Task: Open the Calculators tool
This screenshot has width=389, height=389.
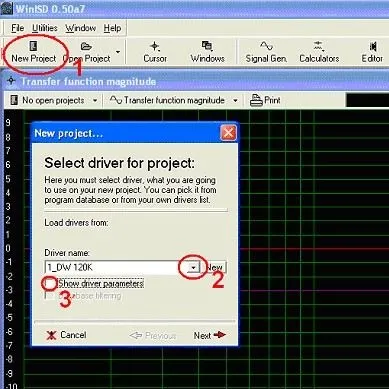Action: [x=319, y=52]
